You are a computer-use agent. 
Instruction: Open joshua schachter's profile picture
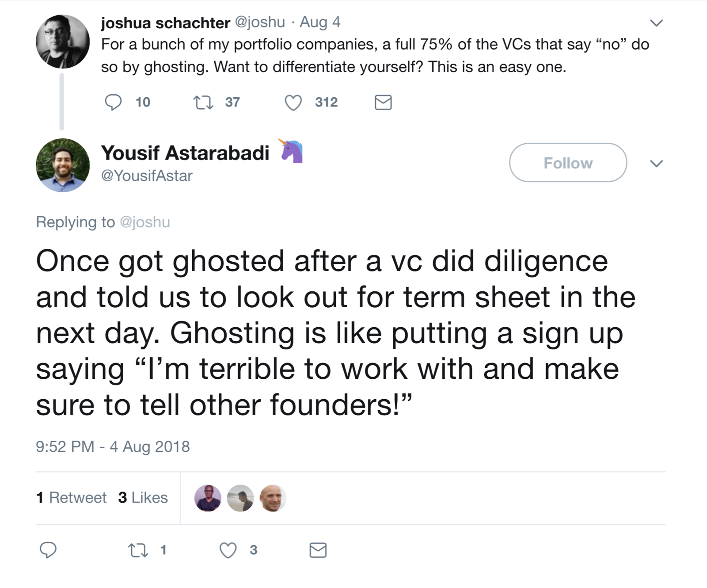point(63,42)
